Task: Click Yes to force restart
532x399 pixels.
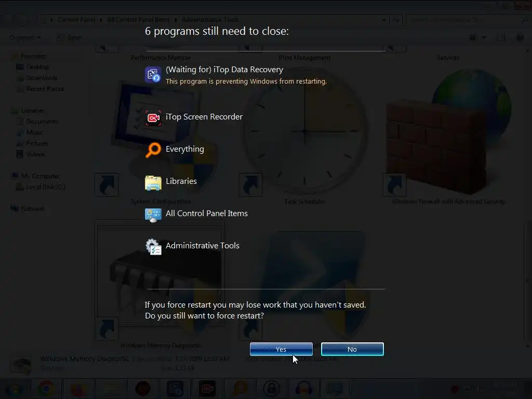Action: tap(281, 349)
